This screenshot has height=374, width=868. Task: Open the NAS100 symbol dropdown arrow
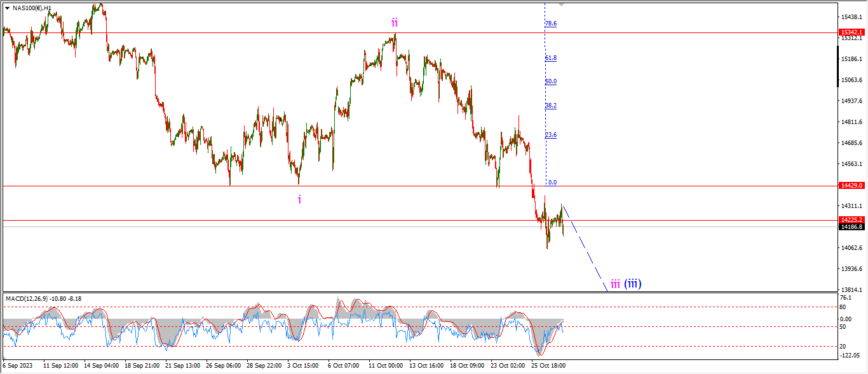[x=7, y=8]
